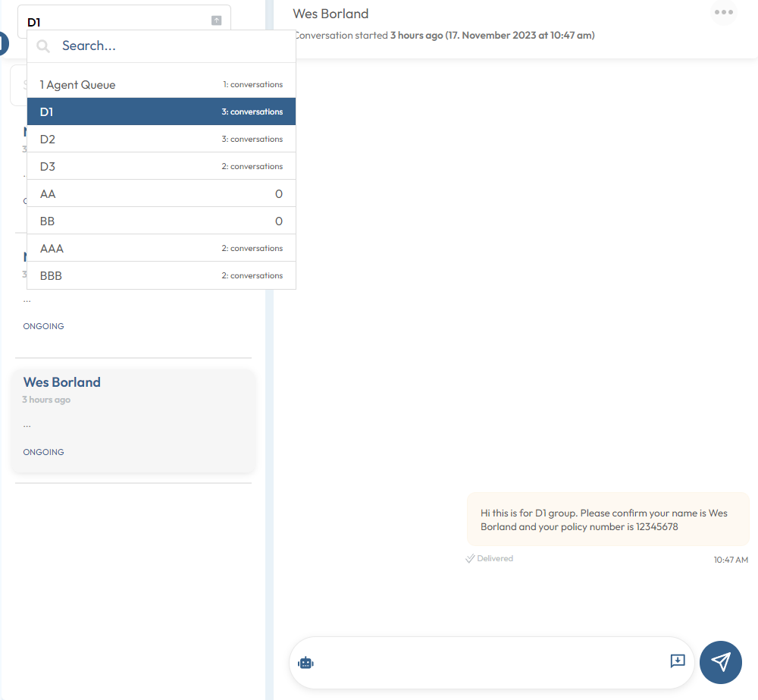Collapse the D1 queue dropdown arrow
This screenshot has width=758, height=700.
click(217, 20)
